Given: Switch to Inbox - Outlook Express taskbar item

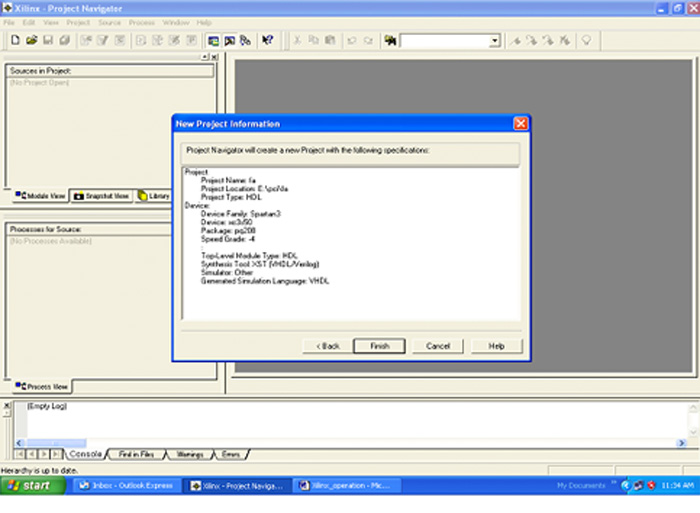Looking at the screenshot, I should click(x=127, y=485).
